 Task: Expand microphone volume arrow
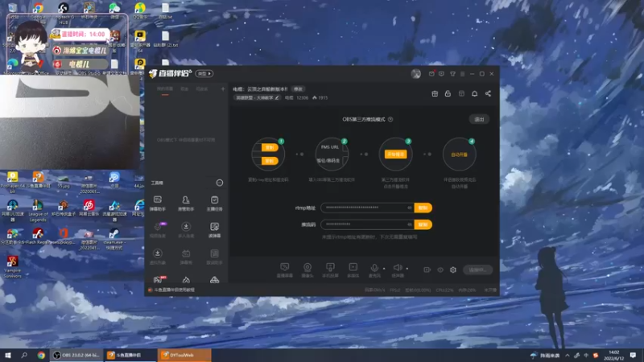coord(384,269)
